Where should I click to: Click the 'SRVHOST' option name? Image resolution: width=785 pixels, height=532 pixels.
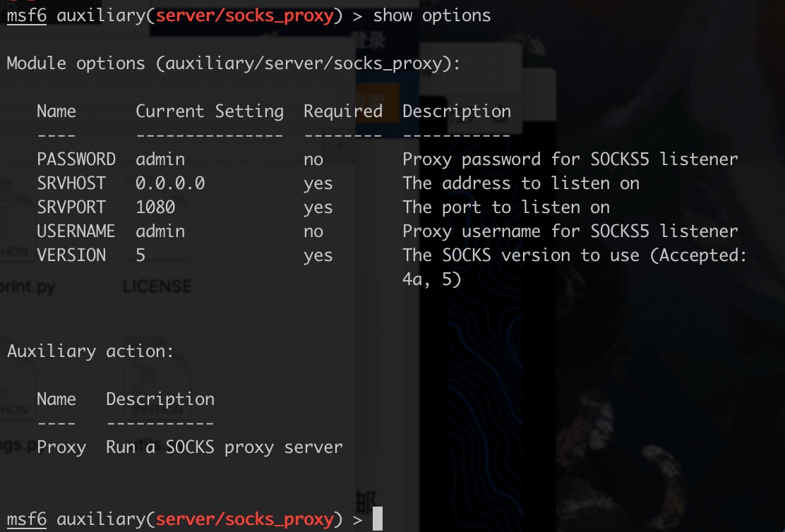(x=71, y=183)
